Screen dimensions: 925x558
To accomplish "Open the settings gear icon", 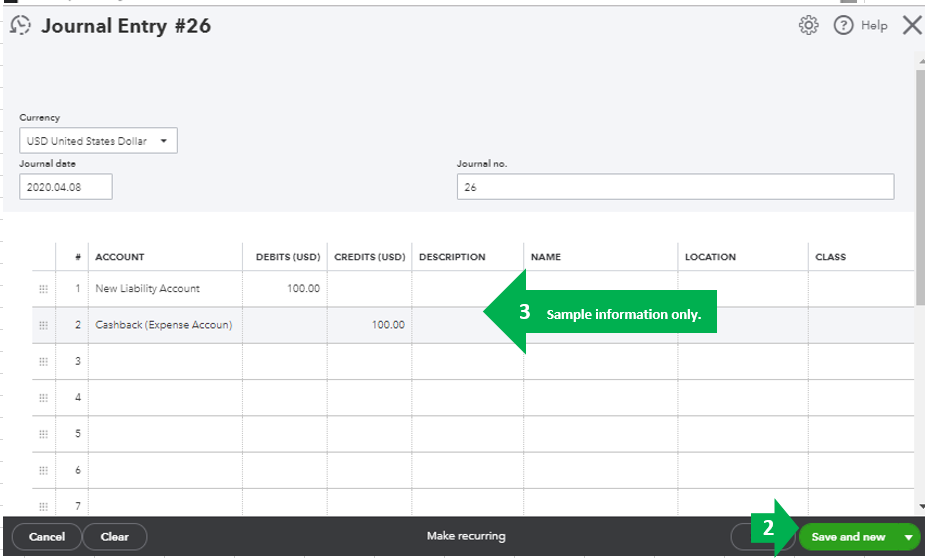I will tap(808, 25).
